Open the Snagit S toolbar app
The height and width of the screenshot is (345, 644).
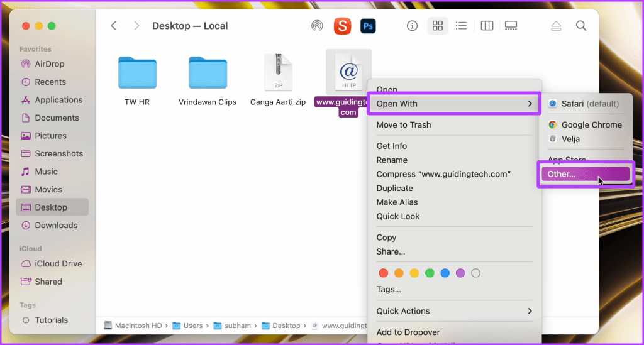(x=342, y=26)
